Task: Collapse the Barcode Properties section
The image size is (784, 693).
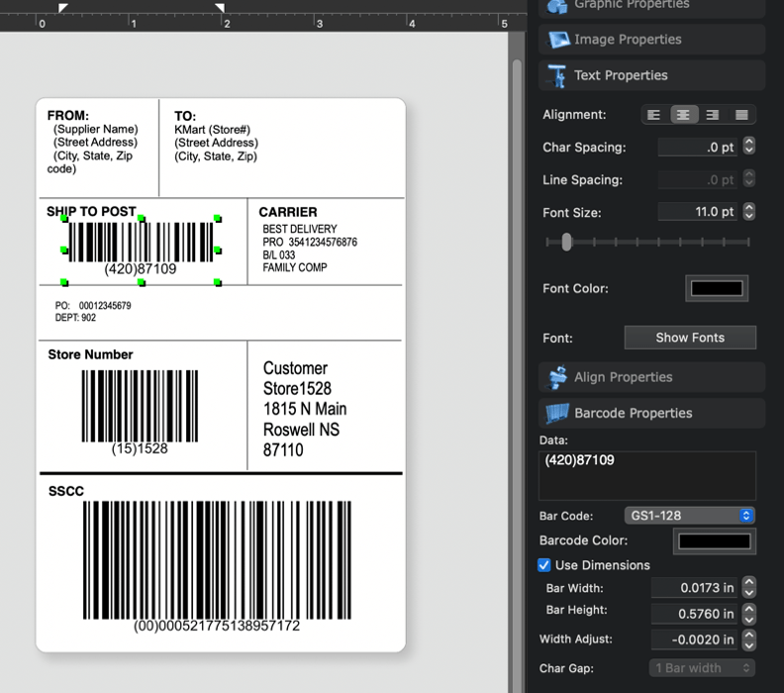Action: [652, 413]
